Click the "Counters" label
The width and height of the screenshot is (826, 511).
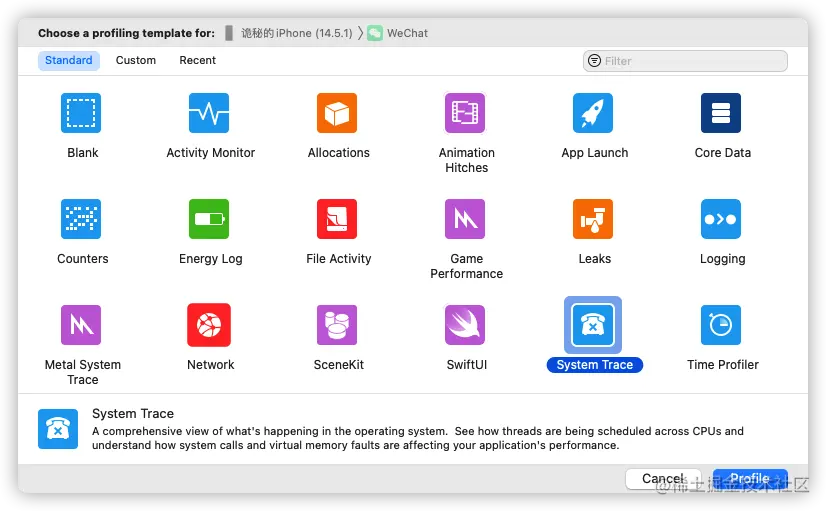(x=83, y=259)
